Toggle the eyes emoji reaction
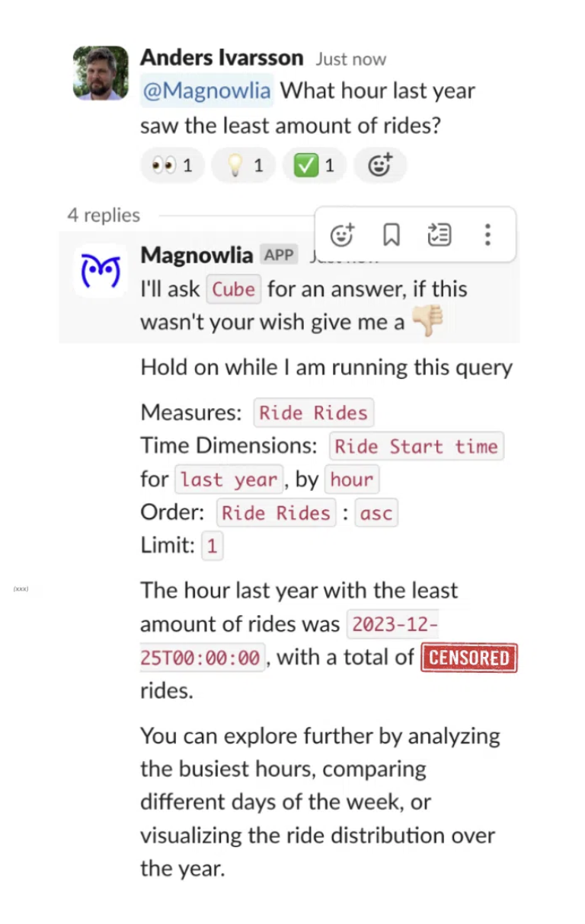Viewport: 585px width, 924px height. pyautogui.click(x=172, y=165)
